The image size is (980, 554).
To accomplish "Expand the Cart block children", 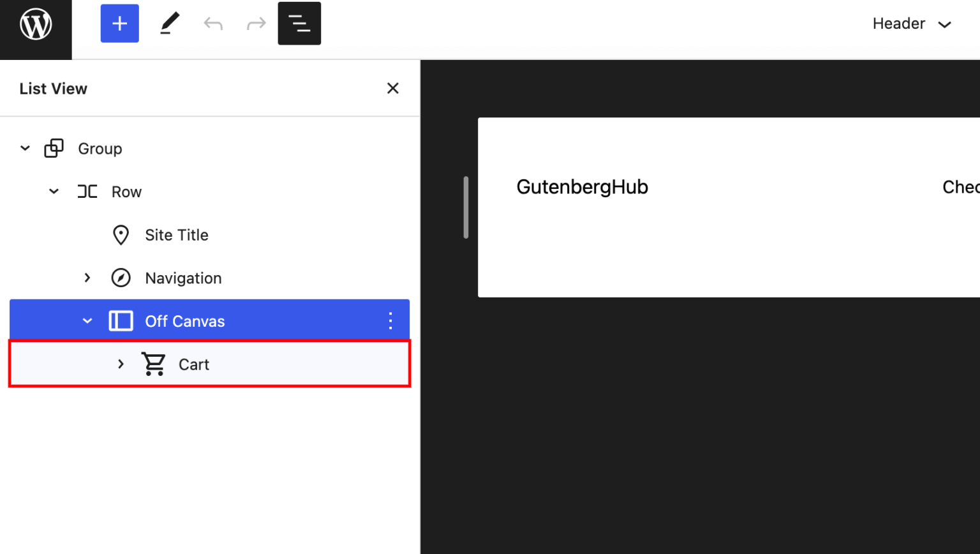I will coord(121,364).
